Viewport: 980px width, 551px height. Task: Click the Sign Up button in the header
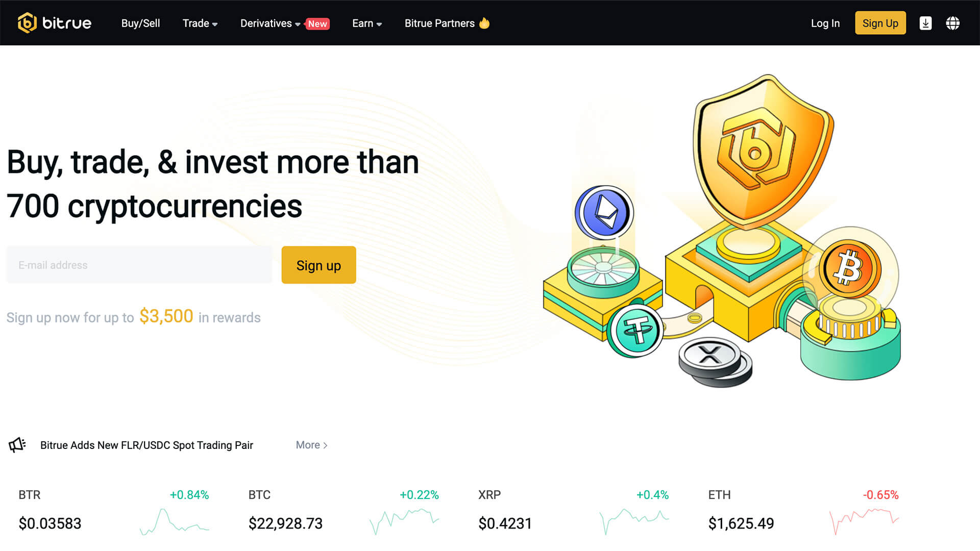[880, 23]
